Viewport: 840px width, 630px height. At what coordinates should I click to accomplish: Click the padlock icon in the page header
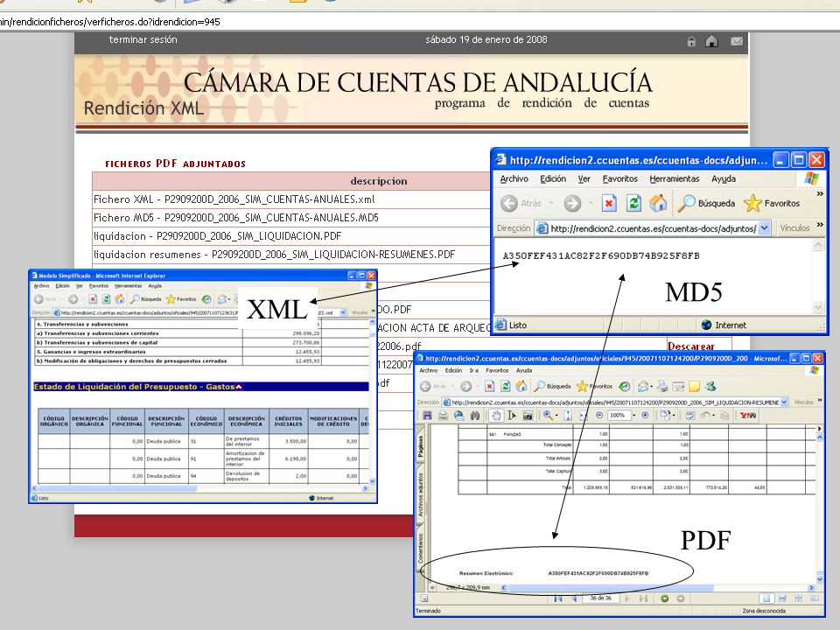point(691,41)
